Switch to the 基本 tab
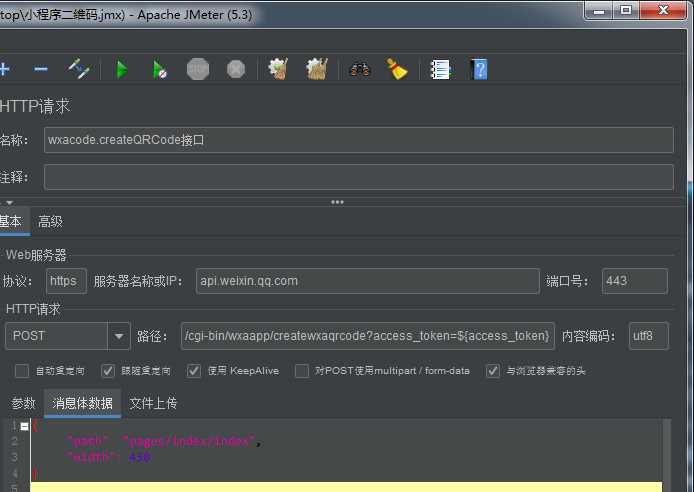The height and width of the screenshot is (492, 694). pos(12,221)
